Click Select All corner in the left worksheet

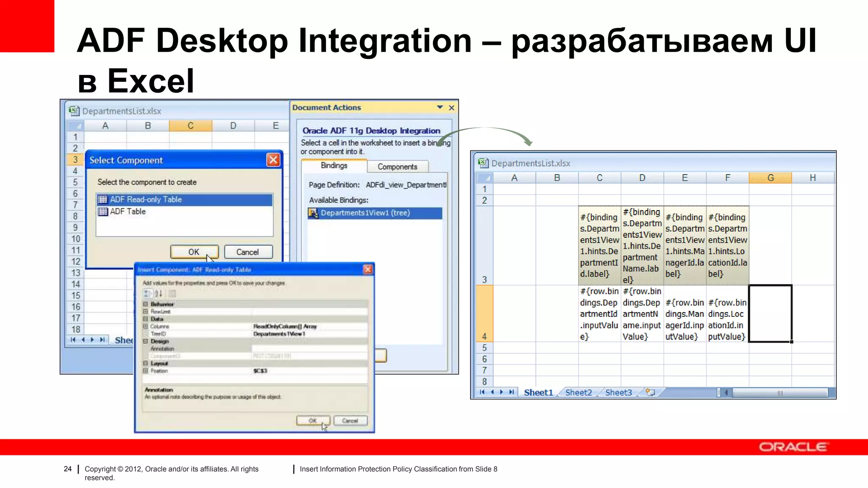pos(75,126)
